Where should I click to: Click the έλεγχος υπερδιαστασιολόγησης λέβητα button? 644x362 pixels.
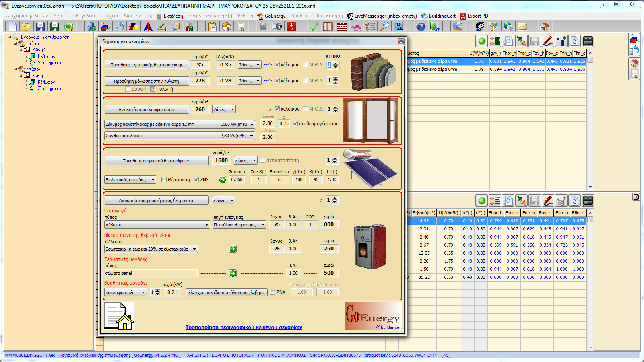(226, 292)
